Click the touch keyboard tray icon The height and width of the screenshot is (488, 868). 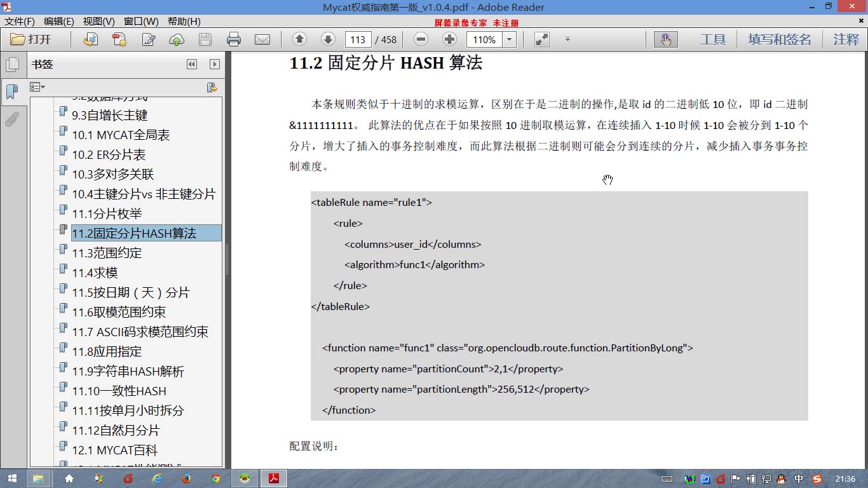(667, 479)
